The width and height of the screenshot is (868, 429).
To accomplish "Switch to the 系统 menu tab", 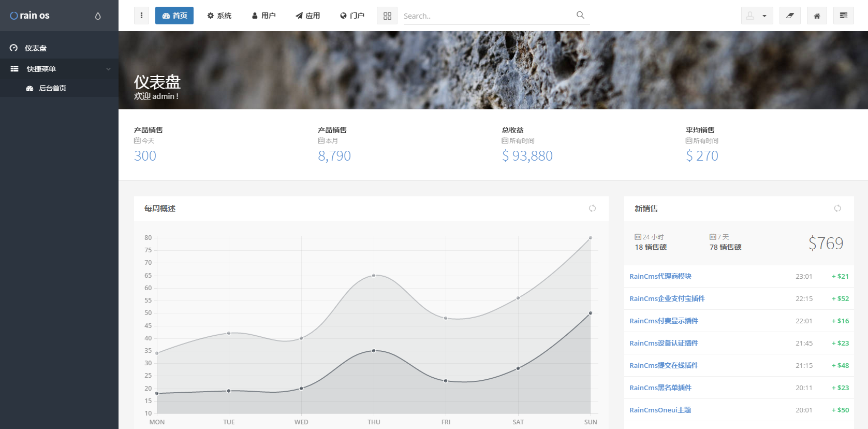I will pos(219,16).
